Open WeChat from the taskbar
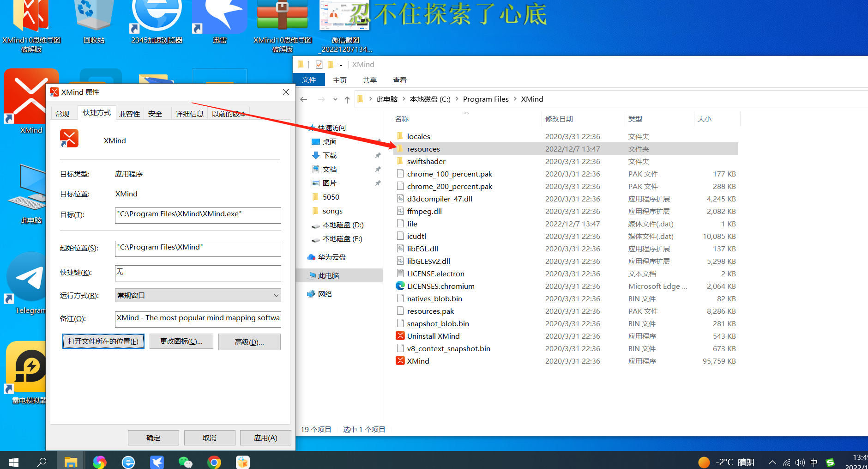The width and height of the screenshot is (868, 469). pyautogui.click(x=185, y=462)
